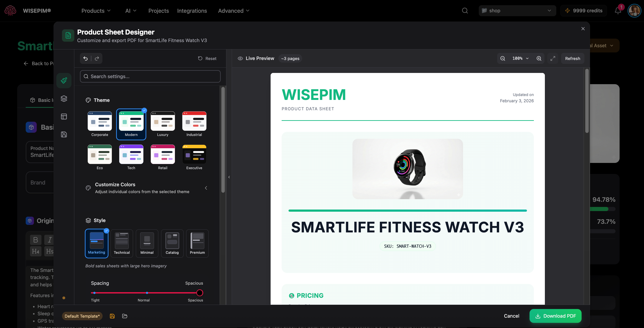This screenshot has width=644, height=328.
Task: Open the 100% zoom level dropdown
Action: tap(520, 58)
